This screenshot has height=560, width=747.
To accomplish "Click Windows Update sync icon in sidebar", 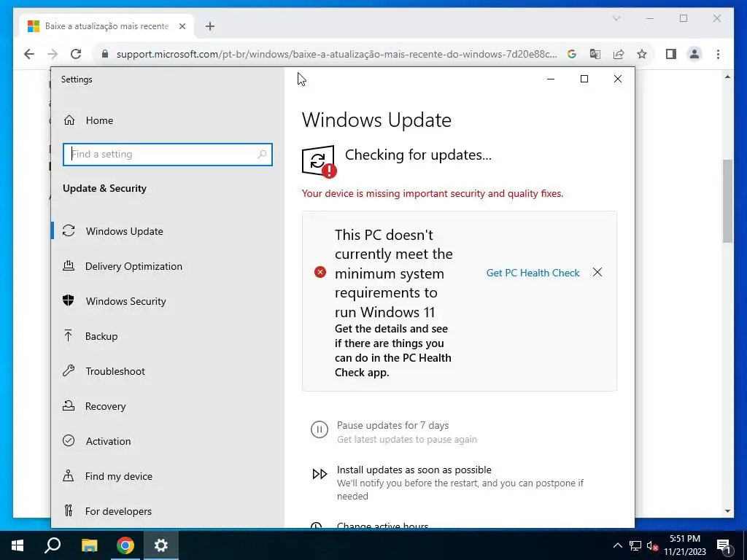I will click(69, 231).
